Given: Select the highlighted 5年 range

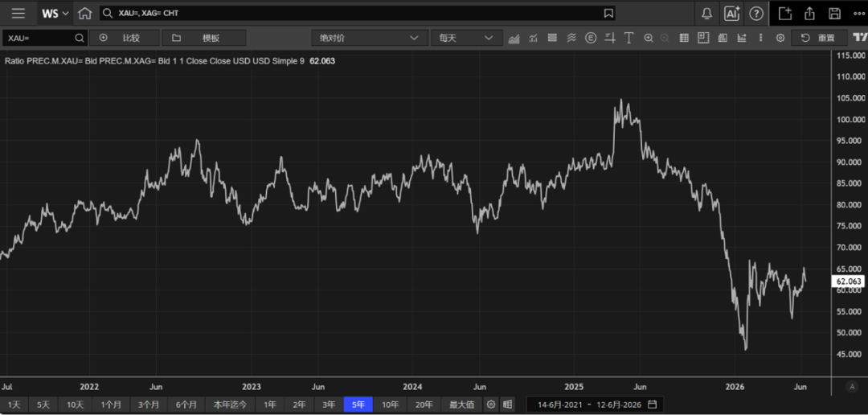Looking at the screenshot, I should 358,405.
